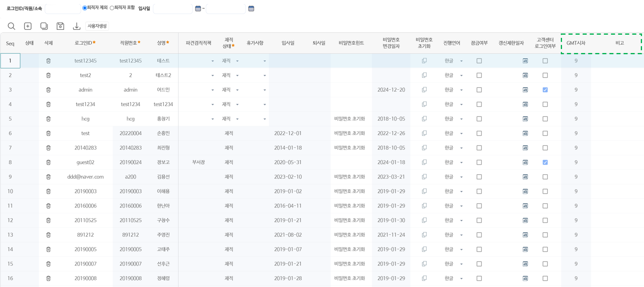Click trash icon for hcg row
644x287 pixels.
(49, 119)
